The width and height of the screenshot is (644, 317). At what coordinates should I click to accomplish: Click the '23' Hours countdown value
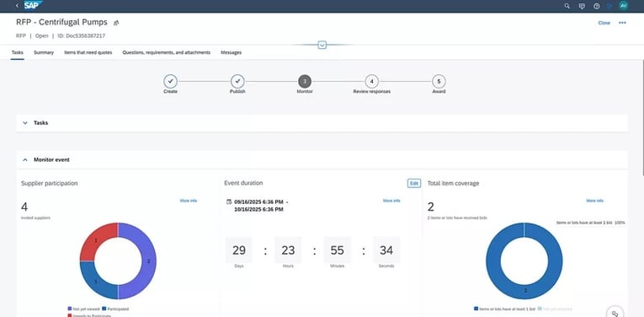click(x=288, y=250)
